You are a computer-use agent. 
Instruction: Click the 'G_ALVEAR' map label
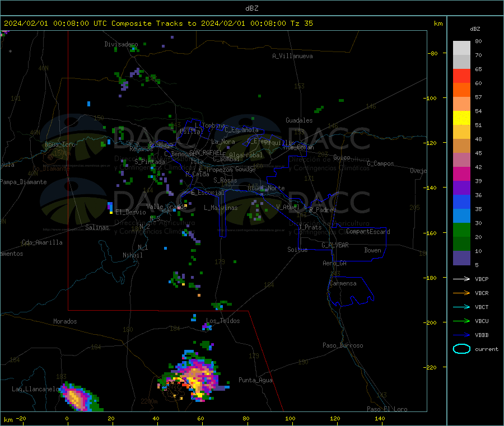tap(335, 245)
